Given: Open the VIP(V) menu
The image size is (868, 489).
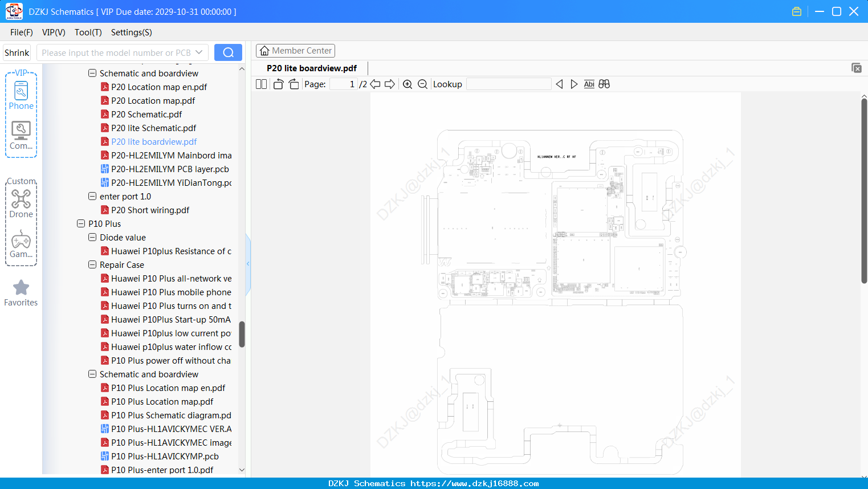Looking at the screenshot, I should (x=54, y=32).
